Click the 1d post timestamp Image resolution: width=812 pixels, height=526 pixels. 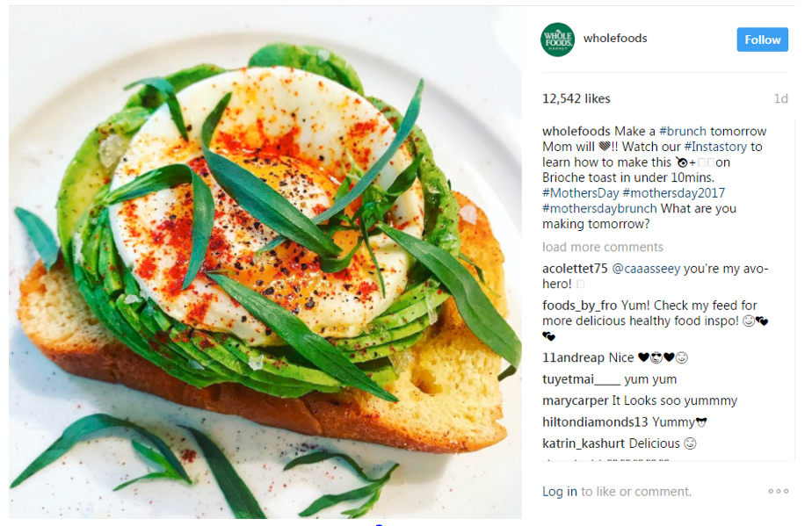point(780,99)
